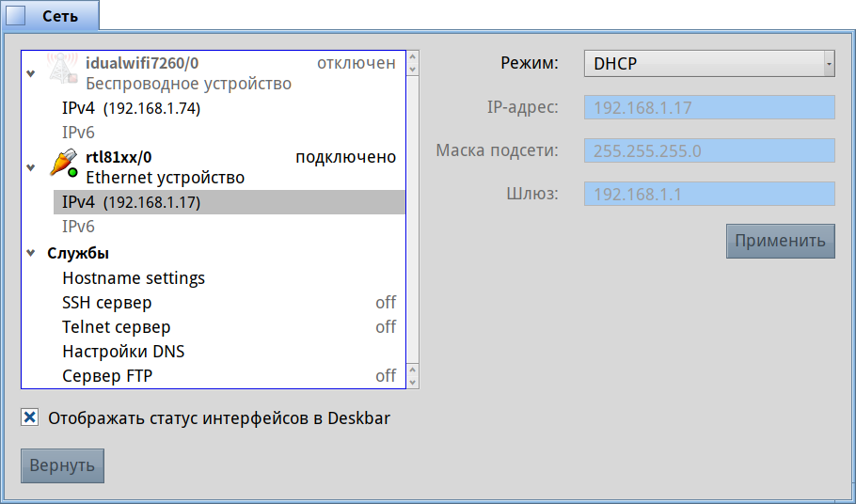Select IPv4 (192.168.1.17) under Ethernet device
The image size is (856, 504).
[230, 202]
